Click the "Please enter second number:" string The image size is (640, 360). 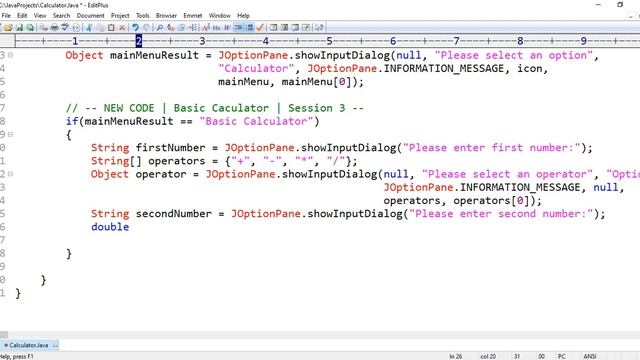tap(501, 214)
